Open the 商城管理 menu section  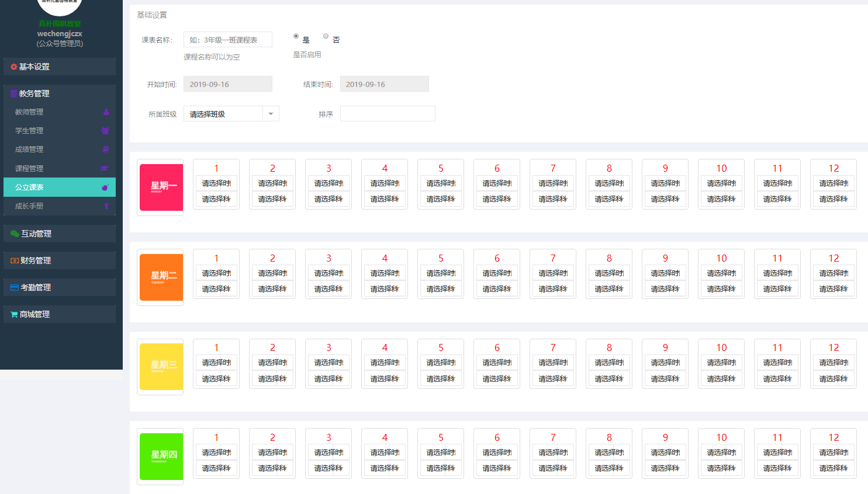tap(60, 314)
